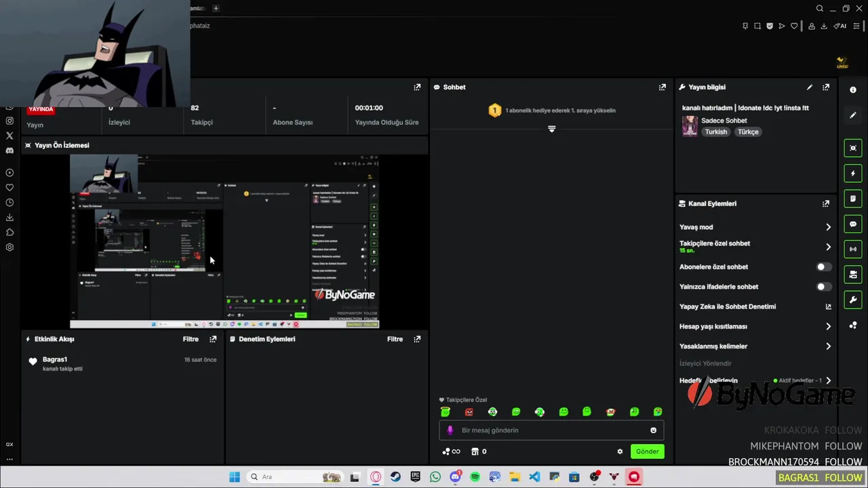Open a new browser tab with plus
The image size is (868, 488).
tap(216, 8)
